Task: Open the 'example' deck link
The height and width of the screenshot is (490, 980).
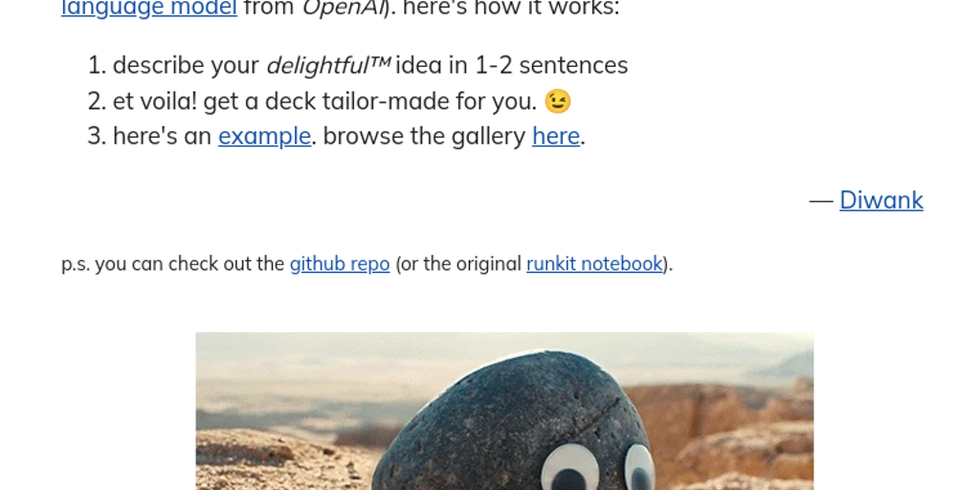Action: [264, 136]
